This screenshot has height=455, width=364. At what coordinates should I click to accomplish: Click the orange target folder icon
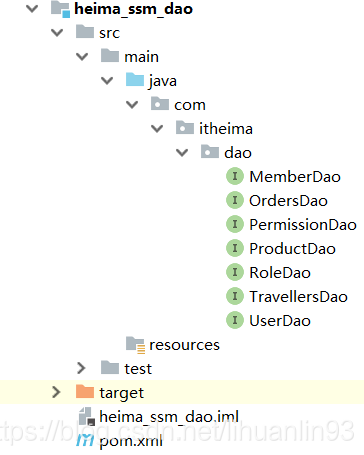coord(85,392)
